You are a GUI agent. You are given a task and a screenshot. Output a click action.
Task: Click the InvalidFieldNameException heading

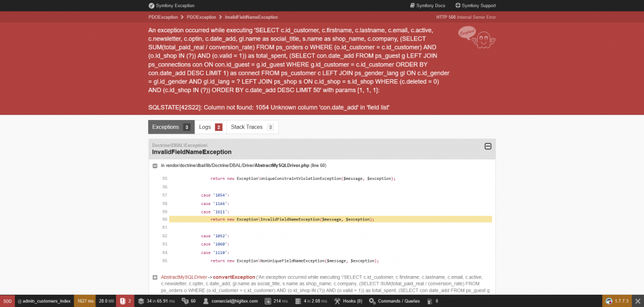pos(192,152)
